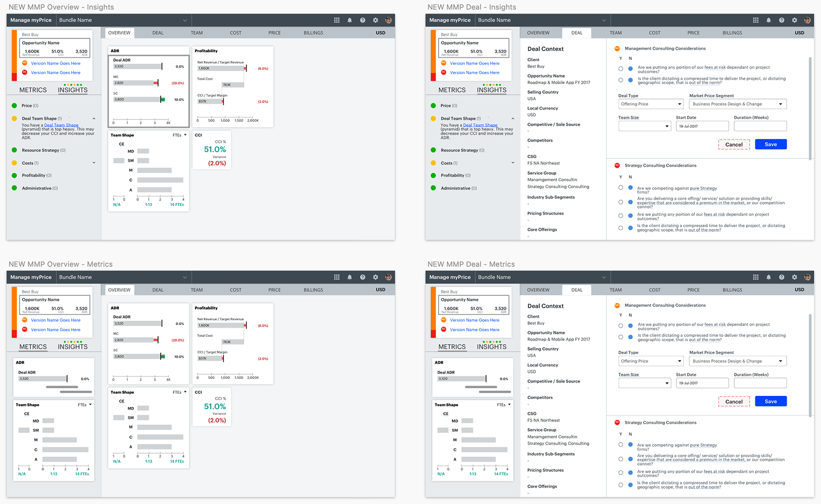Open Team Size dropdown in Deal - Insights mockup
This screenshot has height=504, width=821.
[644, 126]
